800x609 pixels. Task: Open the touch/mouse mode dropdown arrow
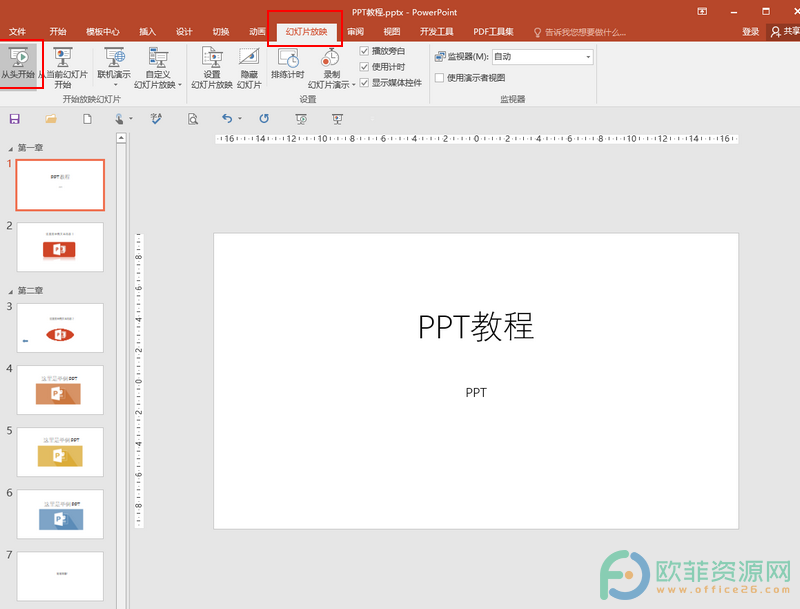point(131,118)
